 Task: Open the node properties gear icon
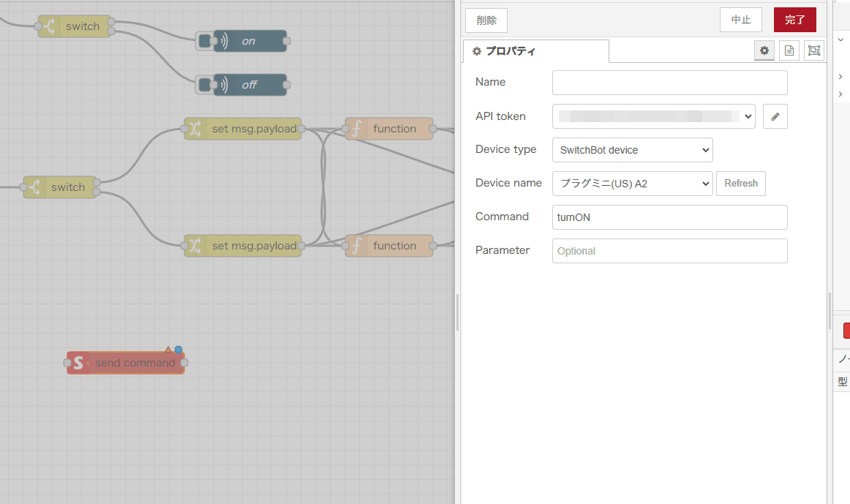pos(764,50)
